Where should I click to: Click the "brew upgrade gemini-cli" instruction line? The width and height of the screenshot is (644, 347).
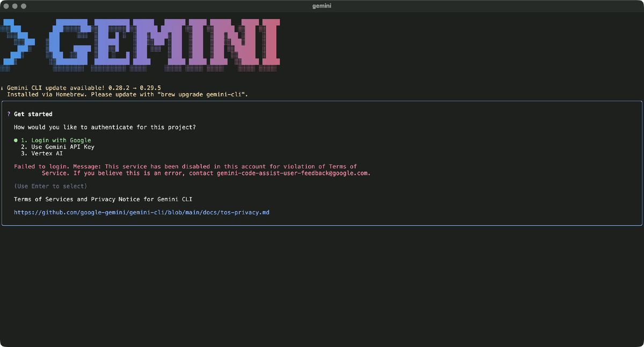click(128, 94)
